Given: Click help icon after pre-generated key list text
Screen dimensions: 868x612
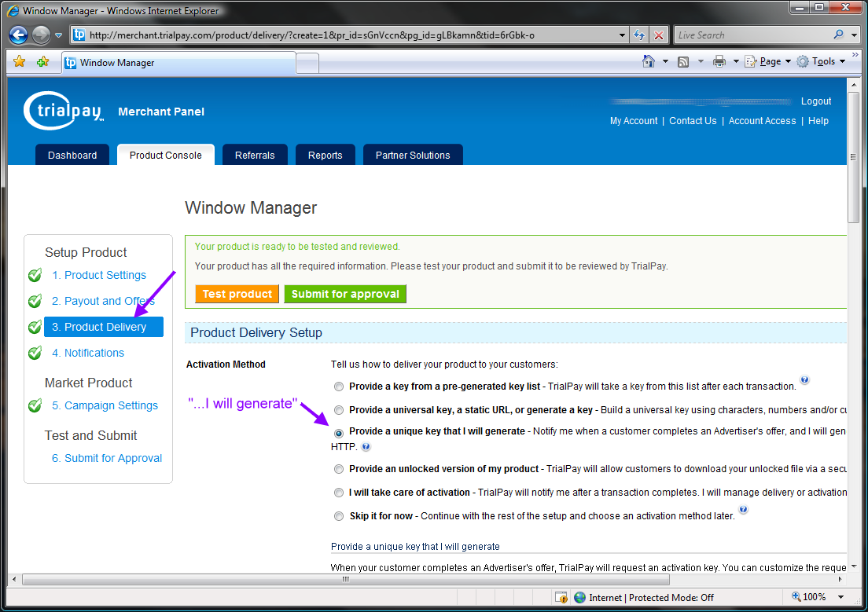Looking at the screenshot, I should click(805, 380).
